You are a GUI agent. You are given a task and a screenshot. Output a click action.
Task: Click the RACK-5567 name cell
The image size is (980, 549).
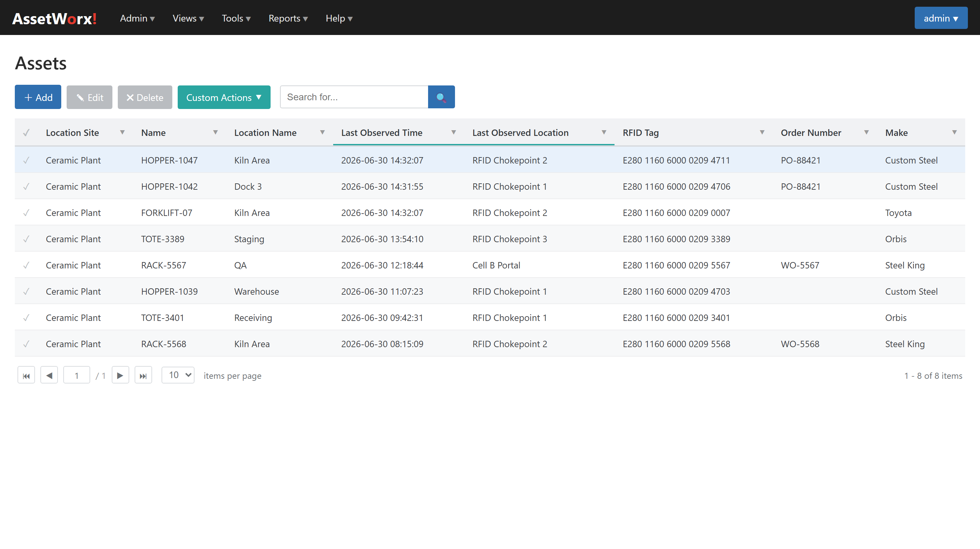(164, 265)
